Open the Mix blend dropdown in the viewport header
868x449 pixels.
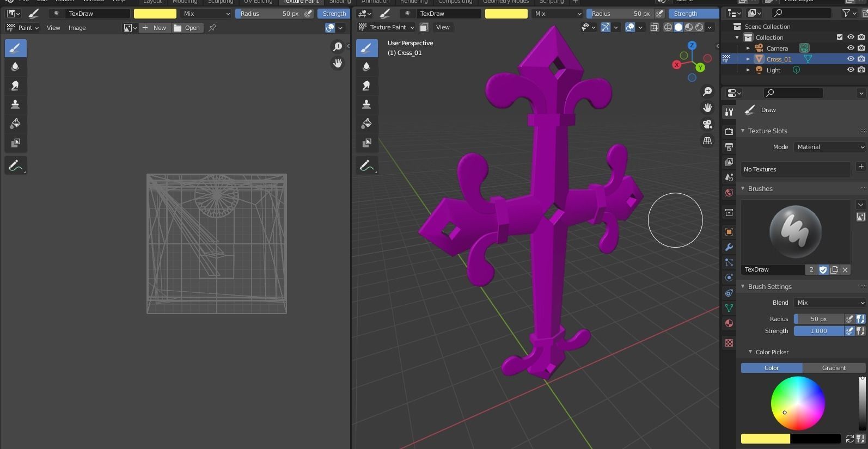pos(557,14)
